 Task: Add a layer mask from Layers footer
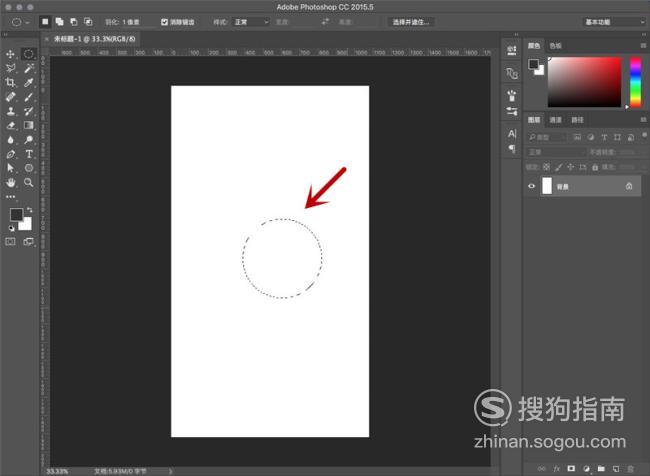(x=571, y=469)
